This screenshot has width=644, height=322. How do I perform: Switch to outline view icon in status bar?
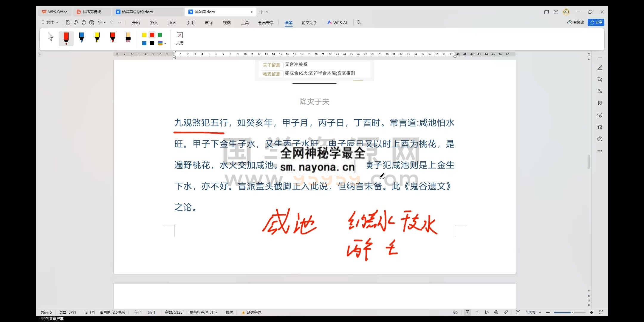477,312
